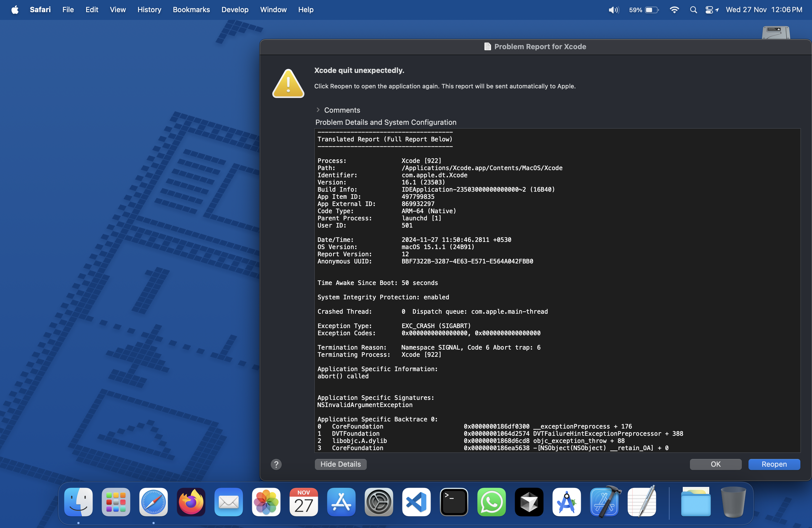
Task: Launch Visual Studio Code from dock
Action: (x=416, y=502)
